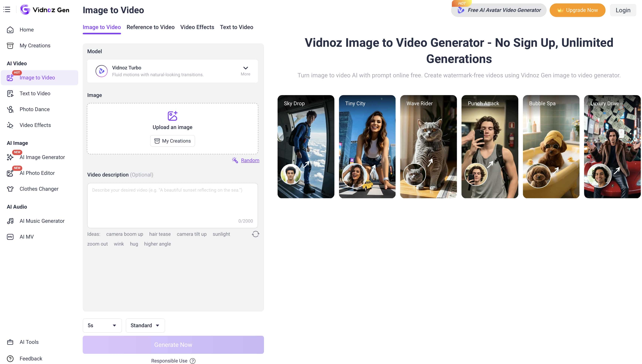Switch to Reference to Video tab
This screenshot has height=364, width=642.
pos(150,27)
